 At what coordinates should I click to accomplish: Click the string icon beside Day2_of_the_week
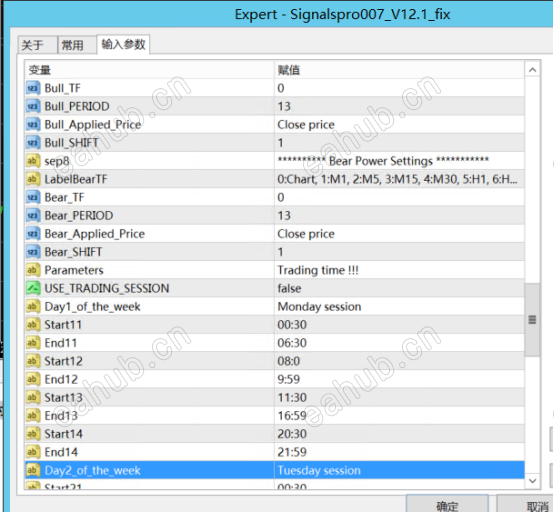pos(33,470)
